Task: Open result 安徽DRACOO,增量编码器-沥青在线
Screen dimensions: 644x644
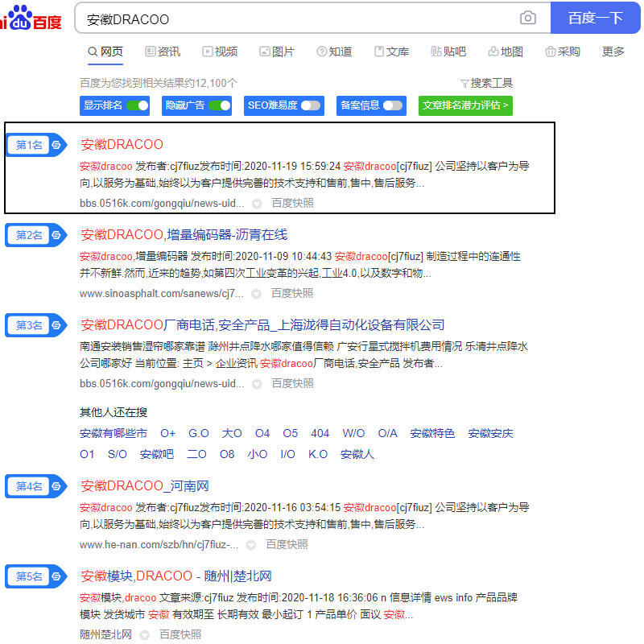Action: 184,235
